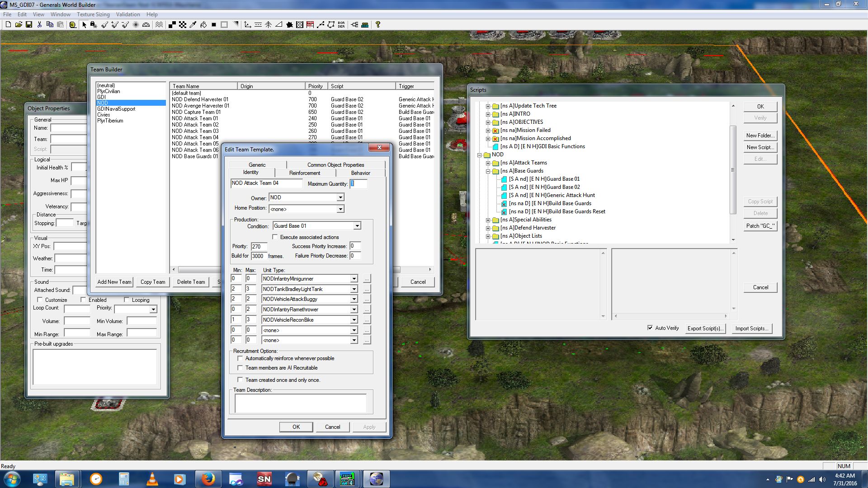Check Team members are AI Recruitable
Image resolution: width=868 pixels, height=488 pixels.
(x=240, y=368)
